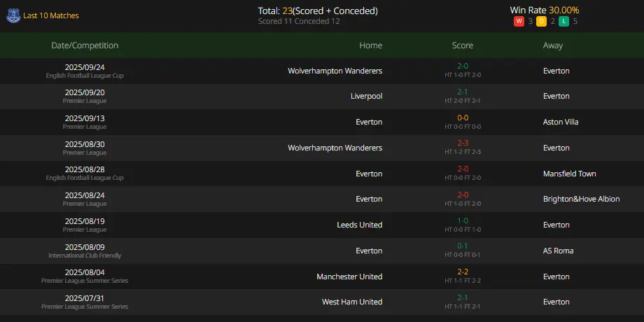Click the Score column header
The height and width of the screenshot is (322, 644).
463,45
